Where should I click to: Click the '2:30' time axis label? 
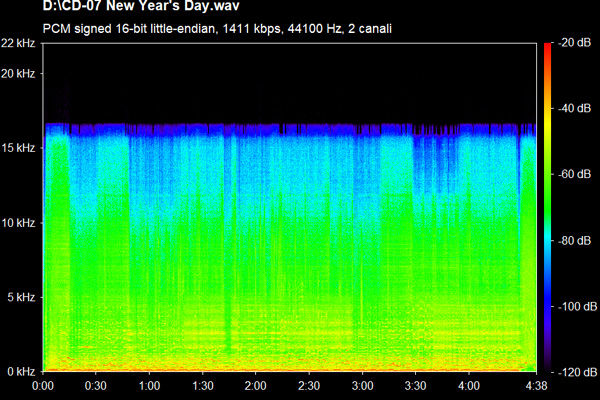(x=309, y=385)
